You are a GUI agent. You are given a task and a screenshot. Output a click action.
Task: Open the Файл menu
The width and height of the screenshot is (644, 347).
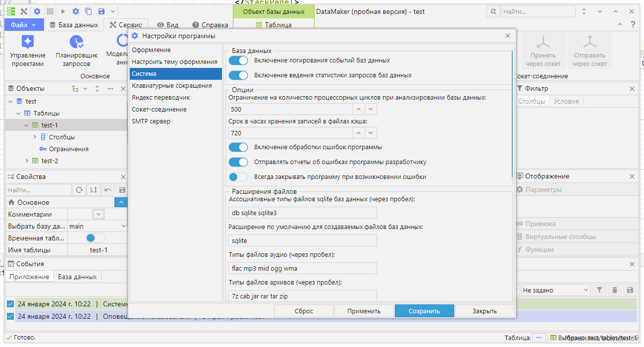pos(24,25)
